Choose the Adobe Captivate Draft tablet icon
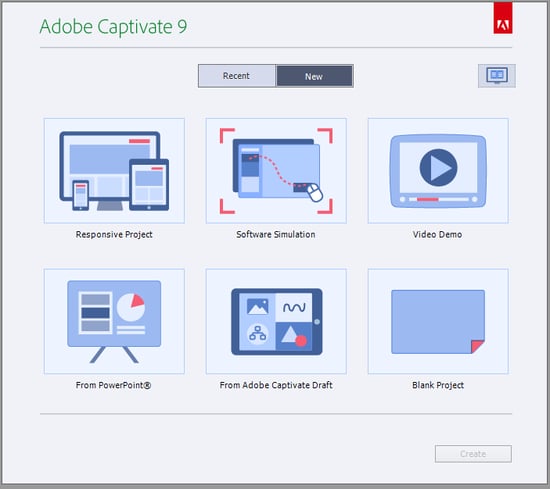Viewport: 550px width, 489px height. pyautogui.click(x=276, y=321)
